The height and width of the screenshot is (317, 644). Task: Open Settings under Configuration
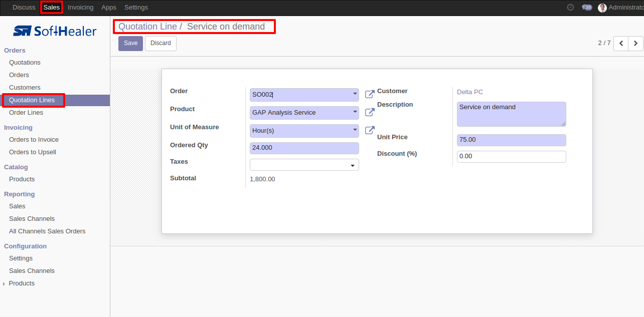[x=21, y=258]
